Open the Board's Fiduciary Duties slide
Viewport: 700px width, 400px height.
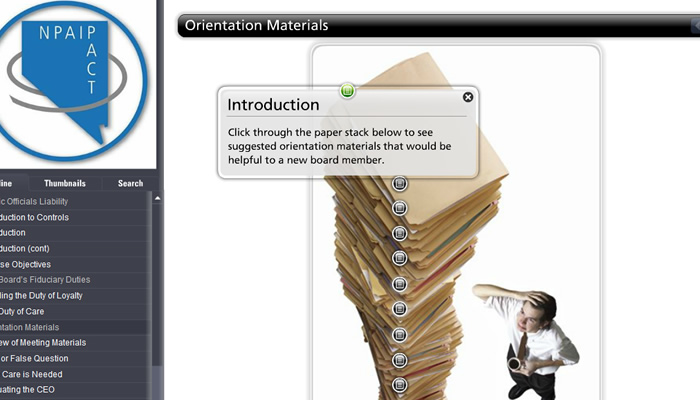pyautogui.click(x=75, y=280)
